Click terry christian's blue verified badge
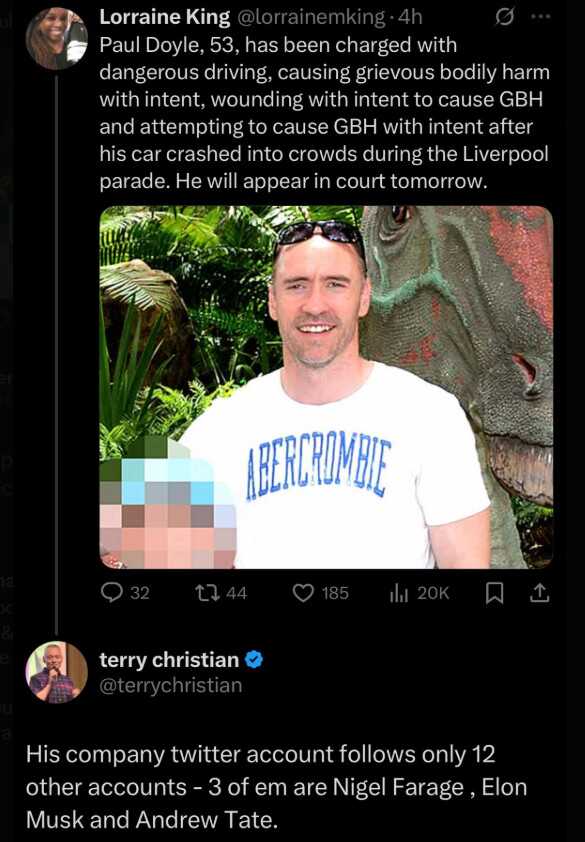Screen dimensions: 585x842 pos(254,659)
